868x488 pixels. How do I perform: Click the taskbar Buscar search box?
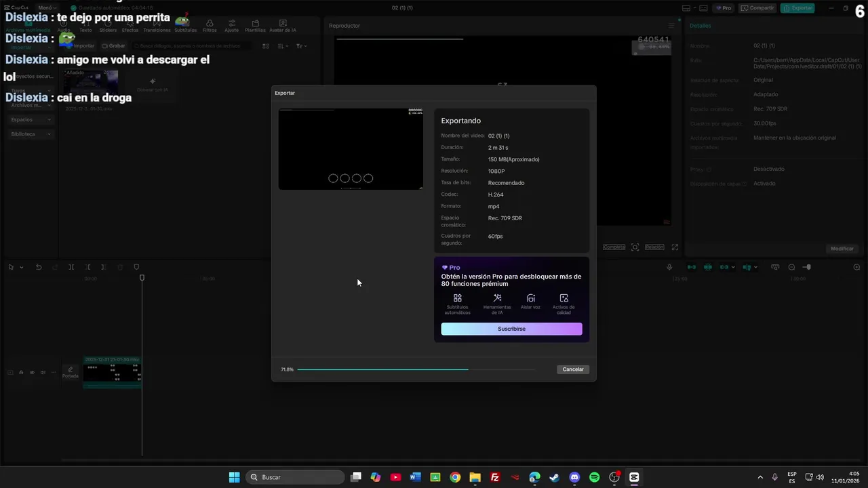pyautogui.click(x=295, y=477)
